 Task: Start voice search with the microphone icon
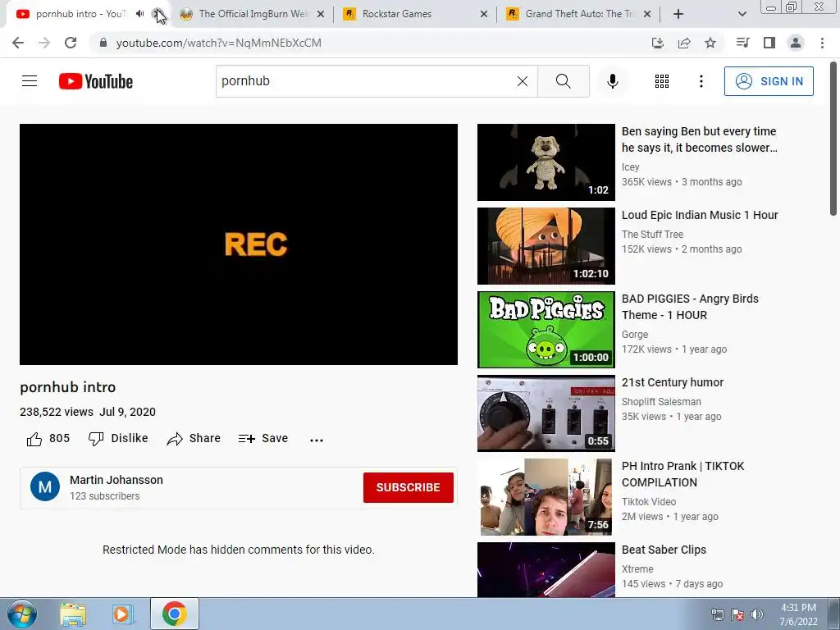point(612,81)
